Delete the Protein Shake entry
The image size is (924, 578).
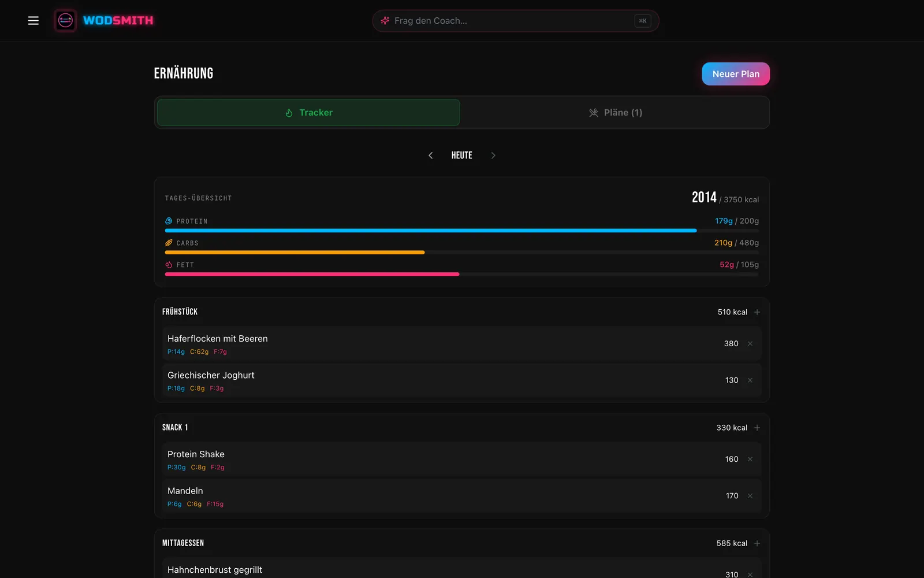click(750, 459)
